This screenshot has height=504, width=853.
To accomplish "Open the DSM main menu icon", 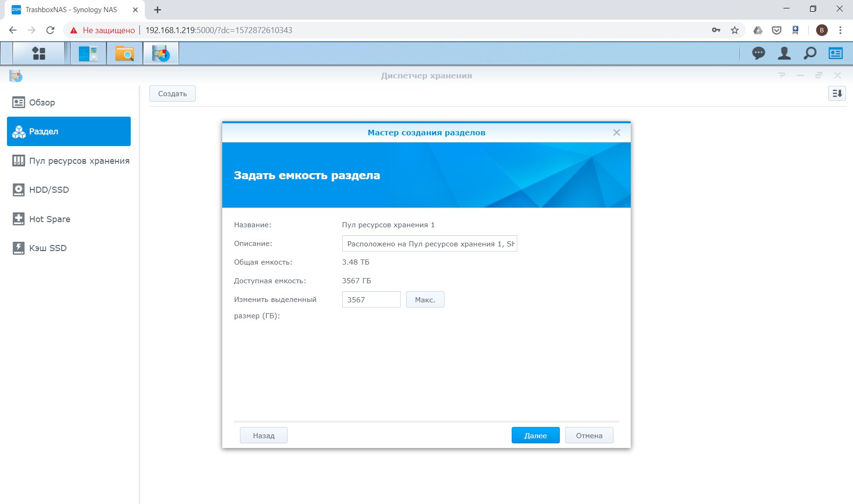I will [39, 53].
